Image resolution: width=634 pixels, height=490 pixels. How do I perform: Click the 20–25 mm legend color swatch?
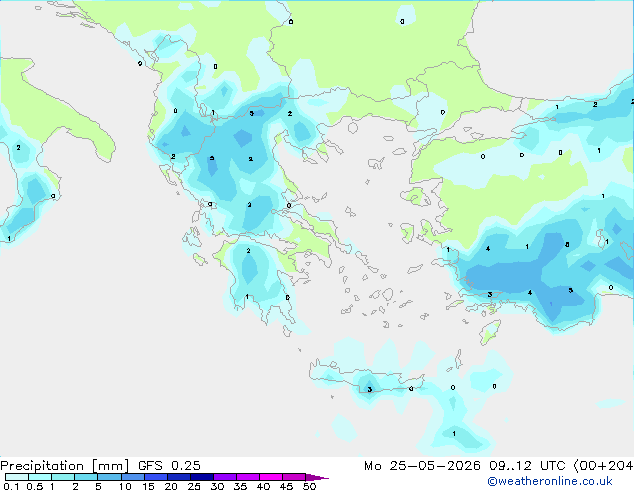pos(179,477)
